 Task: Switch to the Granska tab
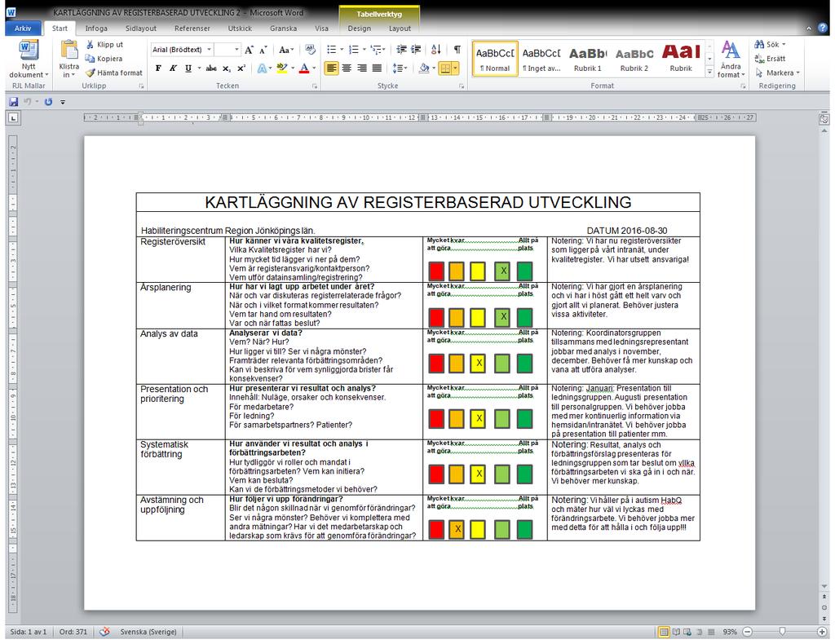point(283,29)
